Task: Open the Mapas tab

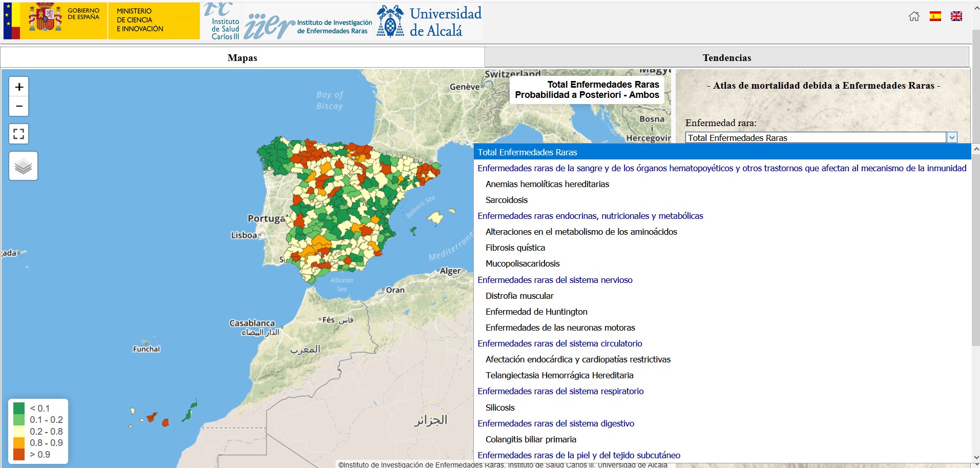Action: [x=242, y=57]
